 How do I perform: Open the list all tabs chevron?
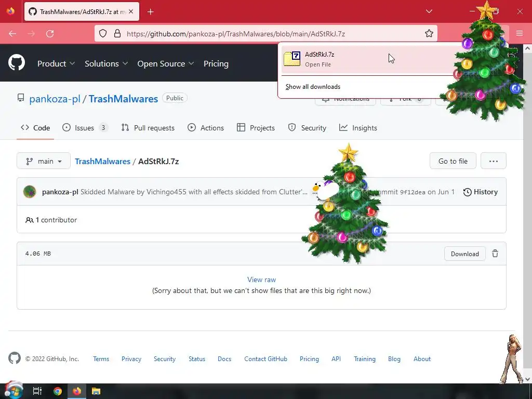coord(429,11)
